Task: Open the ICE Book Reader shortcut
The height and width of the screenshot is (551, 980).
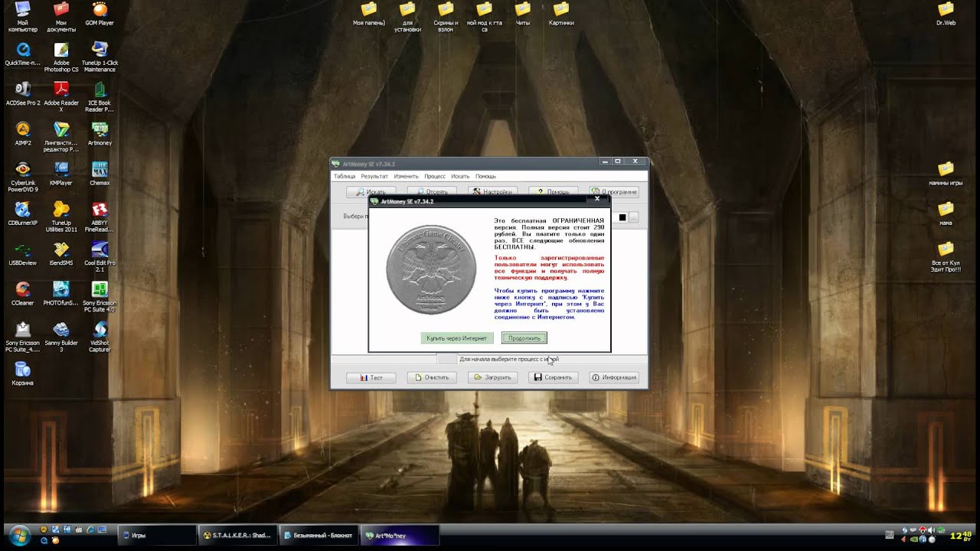Action: [100, 96]
